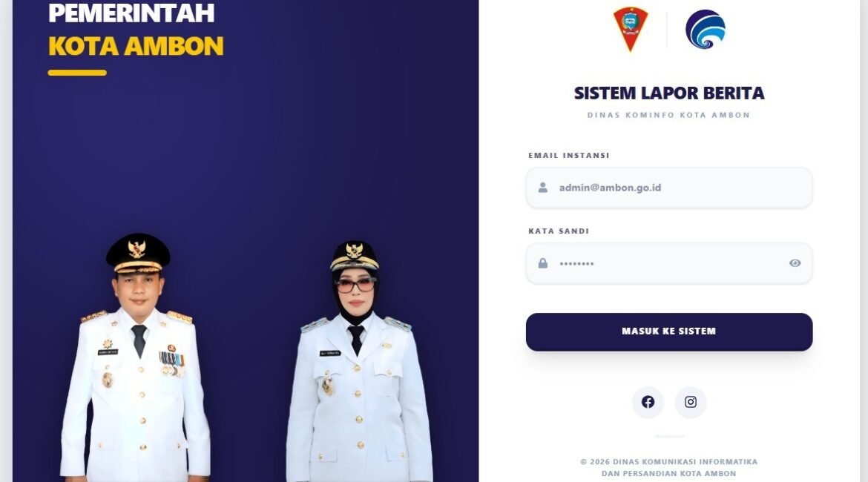Click the photo of woman wearing glasses

point(359,363)
